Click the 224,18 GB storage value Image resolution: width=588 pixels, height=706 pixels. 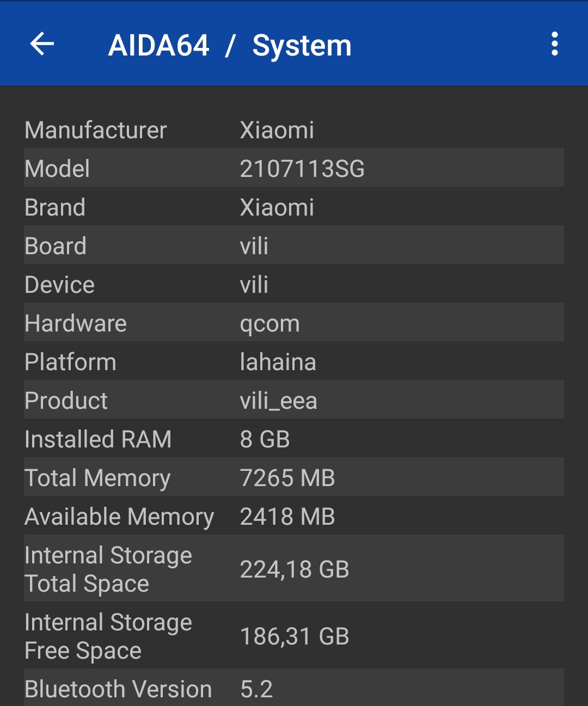coord(295,569)
